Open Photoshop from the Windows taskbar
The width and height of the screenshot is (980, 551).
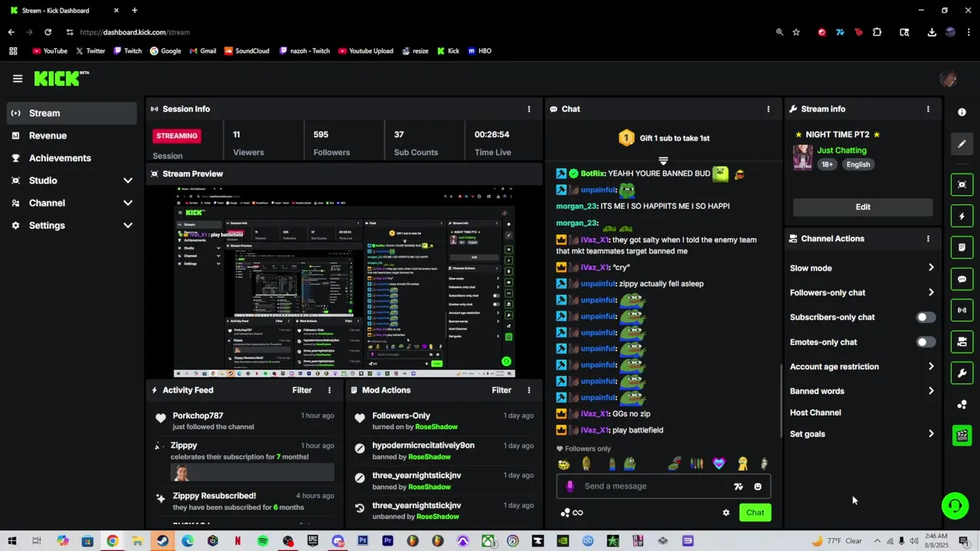point(363,541)
